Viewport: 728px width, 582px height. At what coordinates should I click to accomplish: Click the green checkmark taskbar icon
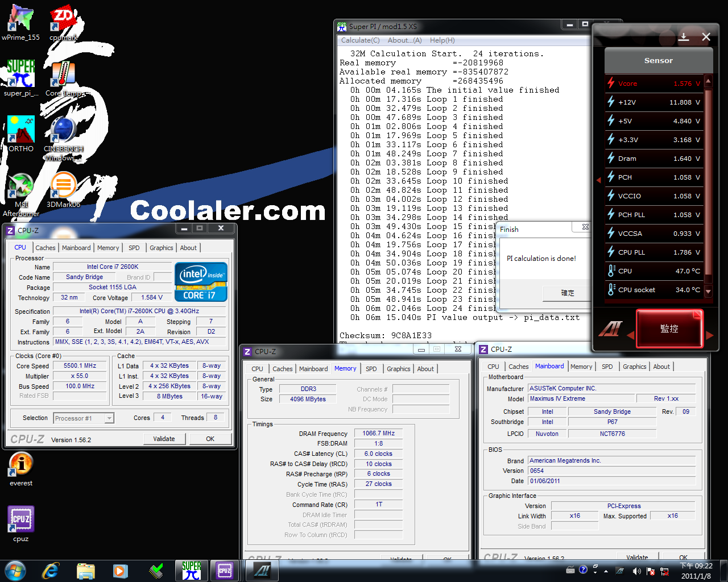(x=156, y=570)
